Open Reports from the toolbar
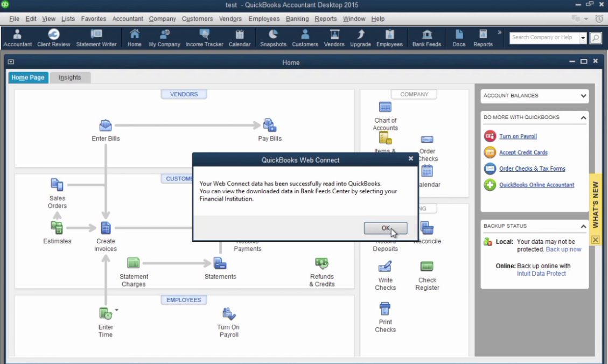Screen dimensions: 608x364 483,38
